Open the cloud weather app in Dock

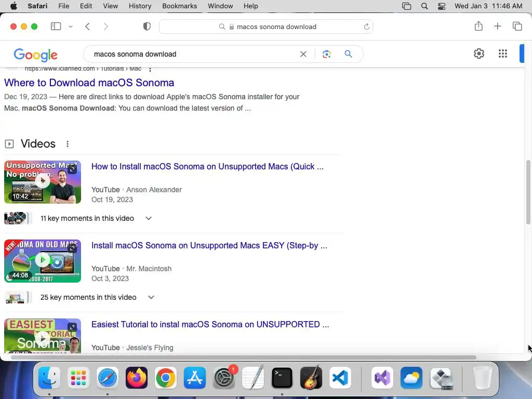pos(411,378)
